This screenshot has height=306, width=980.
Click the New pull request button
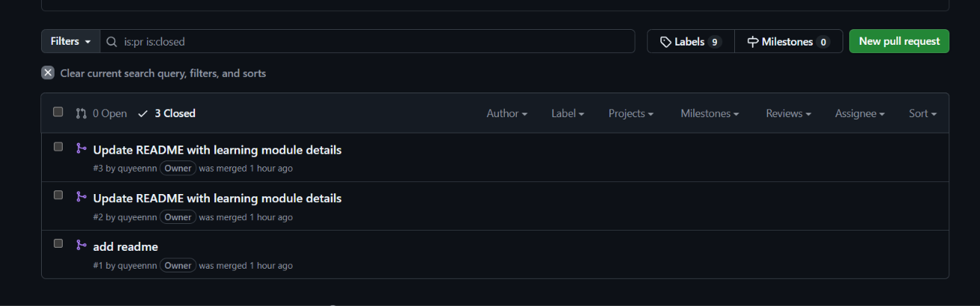pos(899,41)
